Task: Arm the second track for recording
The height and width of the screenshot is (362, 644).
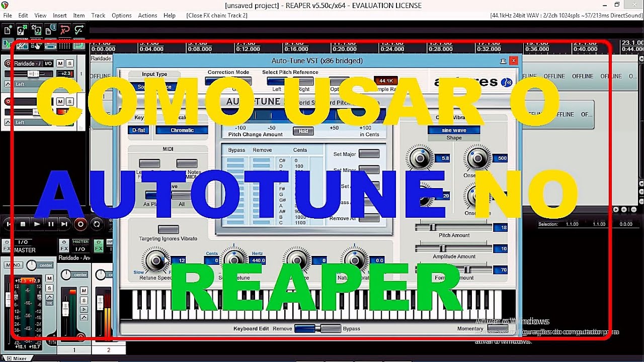Action: [x=8, y=102]
